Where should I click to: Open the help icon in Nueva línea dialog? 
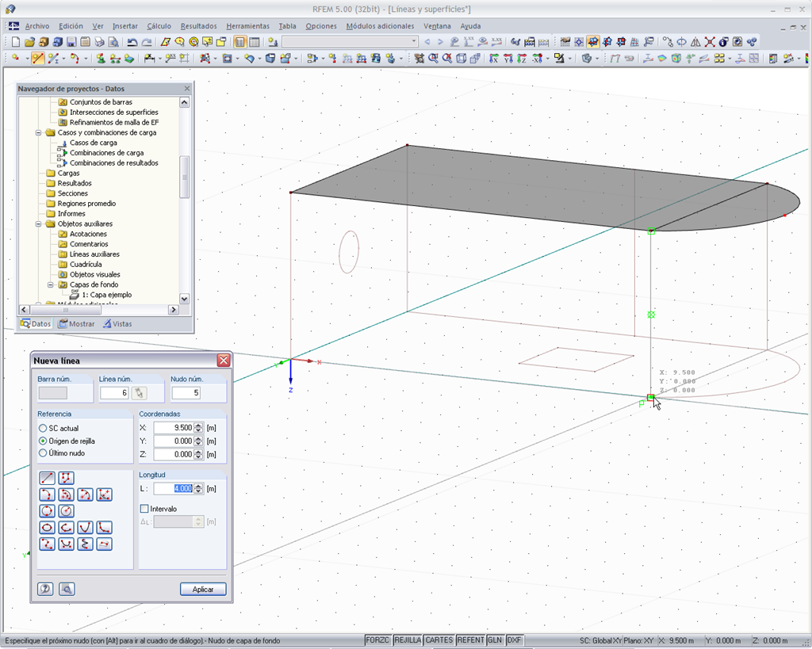(x=46, y=589)
